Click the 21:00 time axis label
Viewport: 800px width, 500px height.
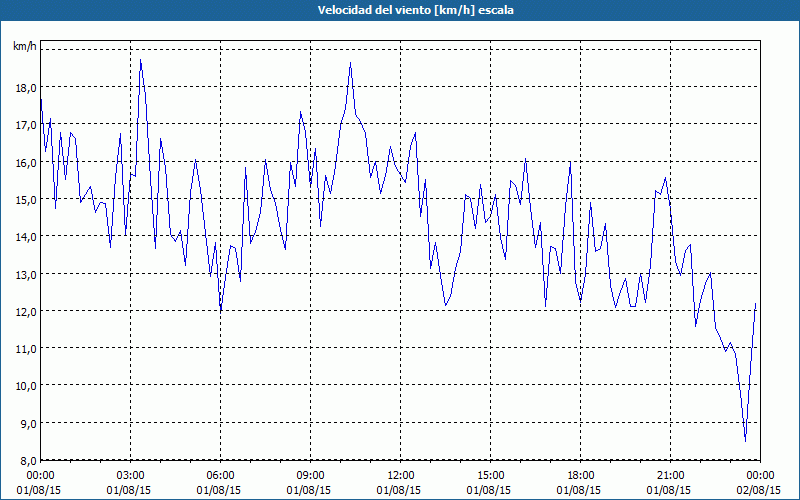tap(670, 476)
